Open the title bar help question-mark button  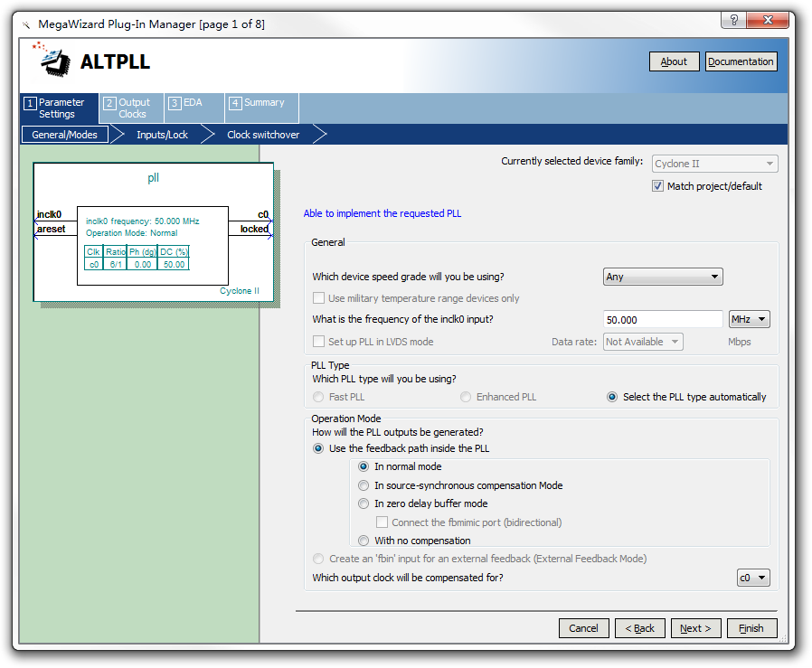tap(734, 20)
